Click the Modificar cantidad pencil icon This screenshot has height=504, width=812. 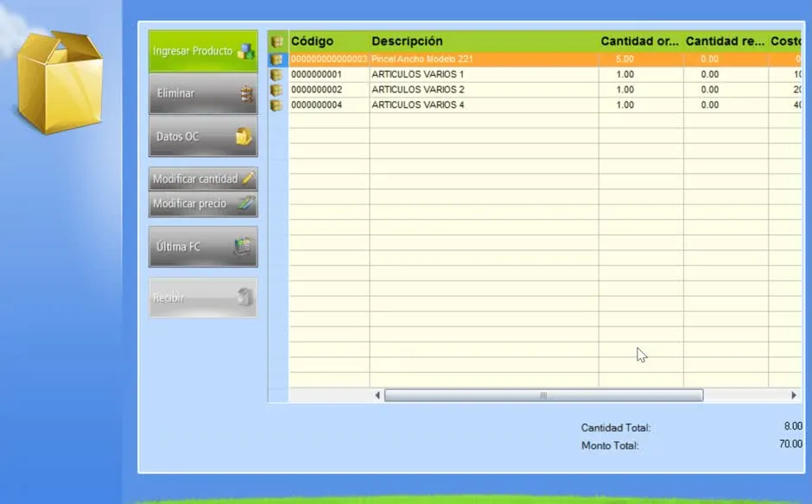click(248, 179)
